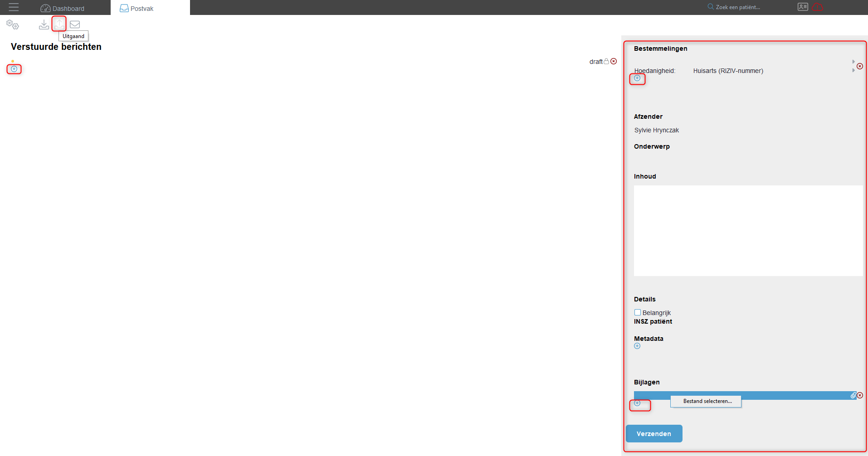Click the paperclip attachment icon
The height and width of the screenshot is (456, 868).
(853, 395)
